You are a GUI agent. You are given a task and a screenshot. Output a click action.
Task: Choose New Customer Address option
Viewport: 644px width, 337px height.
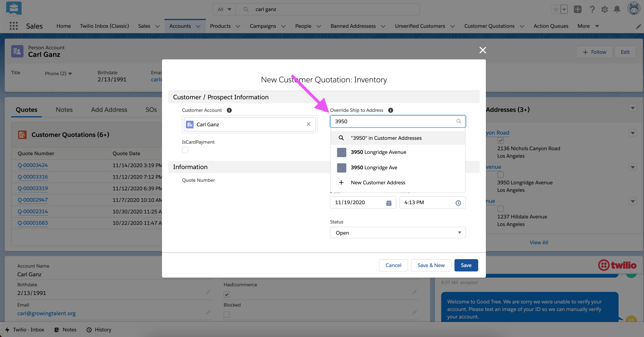pyautogui.click(x=398, y=183)
